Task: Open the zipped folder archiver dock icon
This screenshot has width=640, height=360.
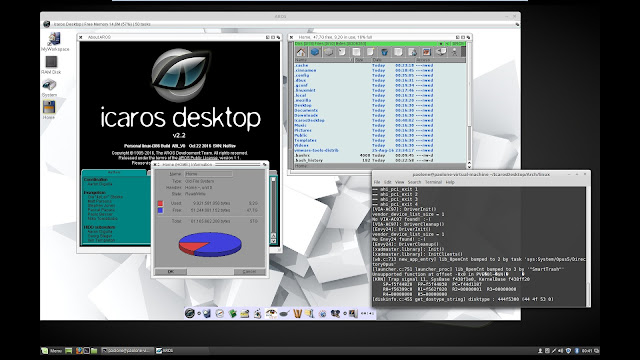Action: [x=309, y=313]
